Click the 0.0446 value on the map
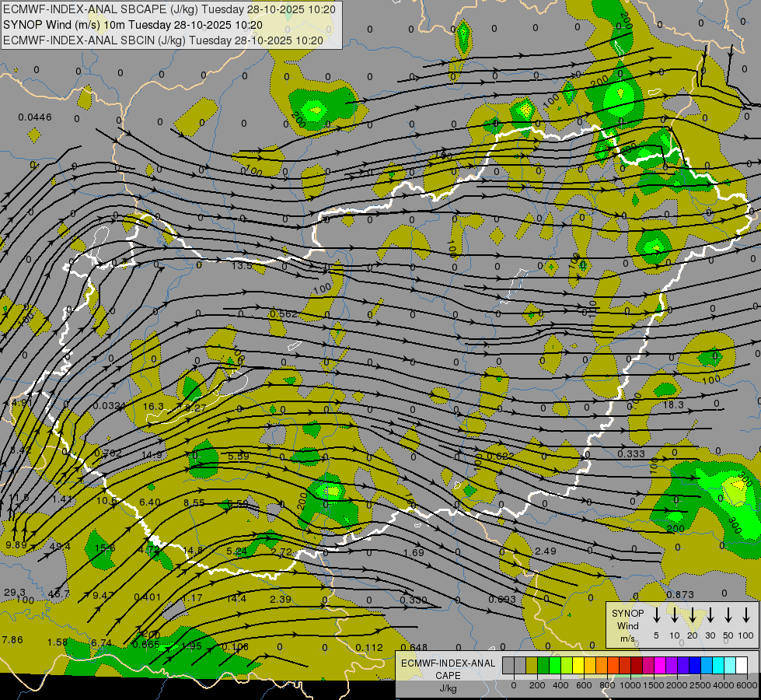Viewport: 761px width, 700px height. pos(35,117)
